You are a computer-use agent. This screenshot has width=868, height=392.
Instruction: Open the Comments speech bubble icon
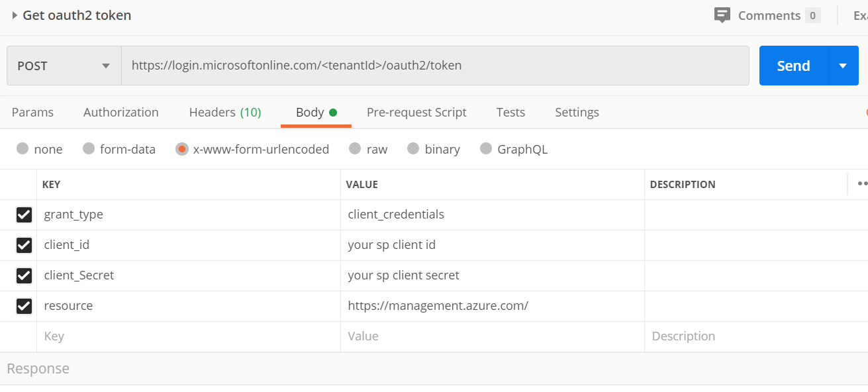pyautogui.click(x=722, y=15)
